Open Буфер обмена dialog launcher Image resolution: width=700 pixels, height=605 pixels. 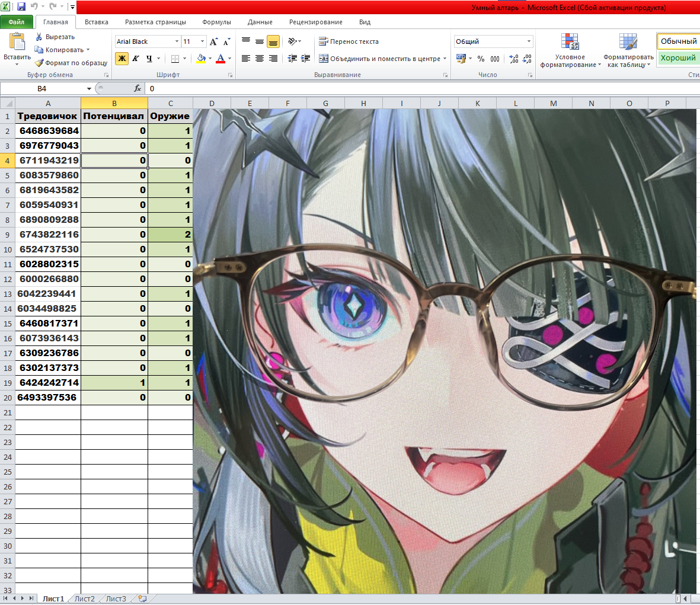[x=106, y=75]
